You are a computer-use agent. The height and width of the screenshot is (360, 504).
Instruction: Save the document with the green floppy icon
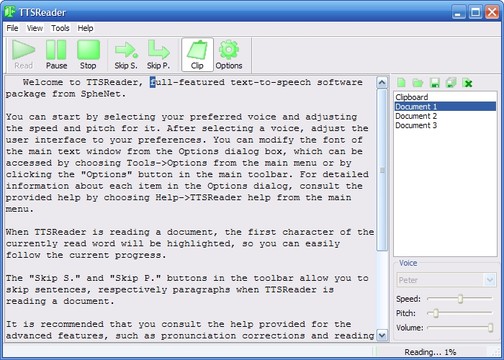tap(434, 82)
